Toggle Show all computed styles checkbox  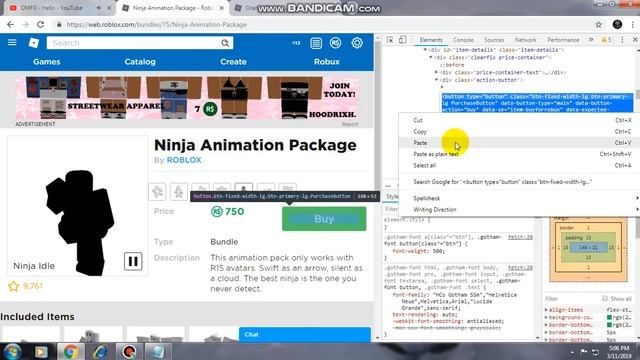coord(605,298)
